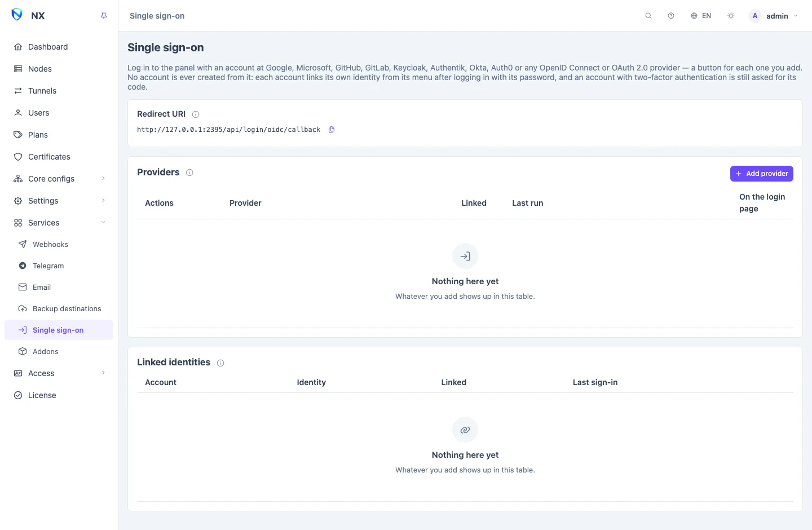Open the Nodes page
This screenshot has height=530, width=812.
pyautogui.click(x=59, y=69)
